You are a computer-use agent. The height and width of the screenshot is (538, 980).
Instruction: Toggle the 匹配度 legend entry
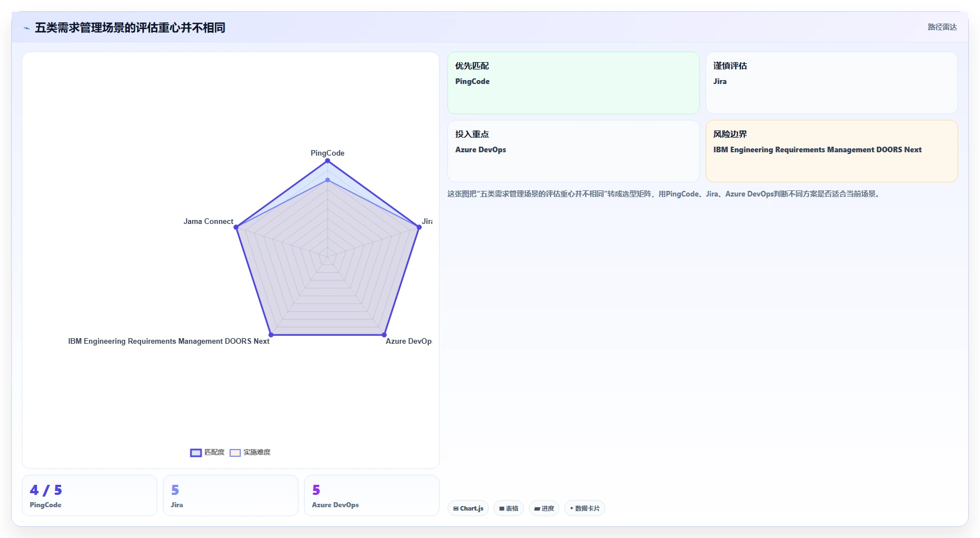click(207, 452)
